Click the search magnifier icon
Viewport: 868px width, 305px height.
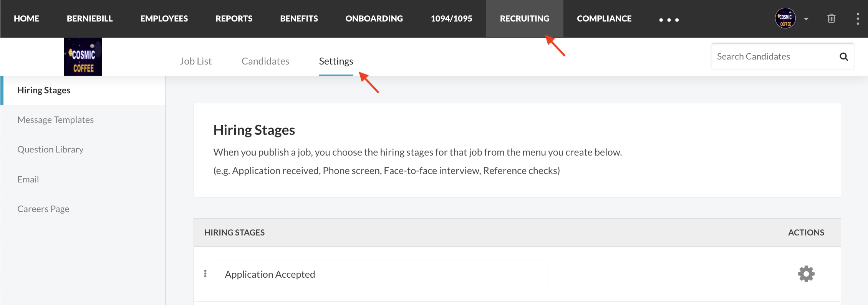(x=844, y=56)
